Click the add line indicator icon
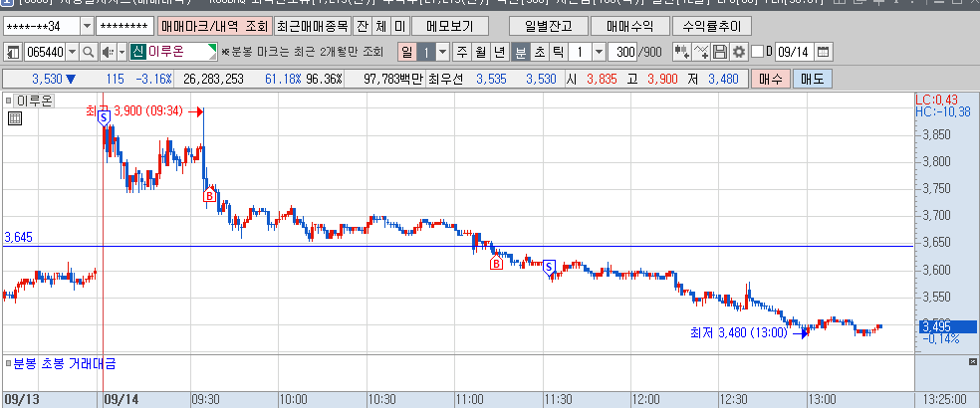Image resolution: width=980 pixels, height=408 pixels. 701,52
